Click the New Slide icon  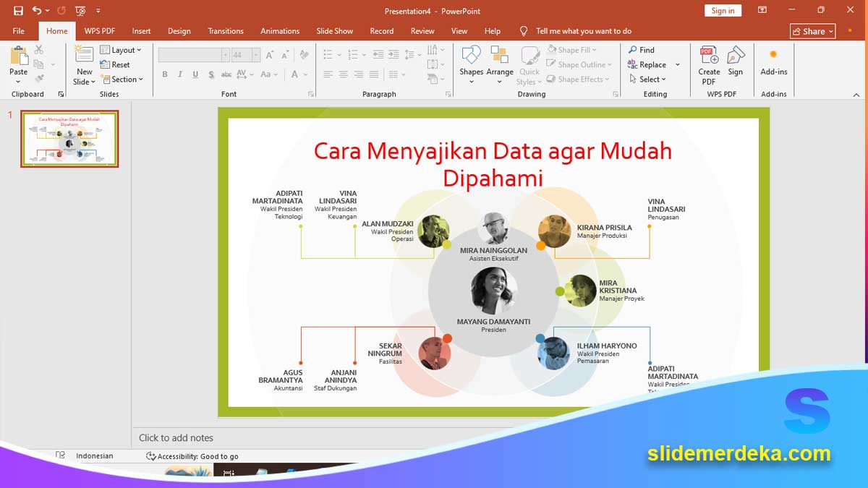pyautogui.click(x=84, y=56)
